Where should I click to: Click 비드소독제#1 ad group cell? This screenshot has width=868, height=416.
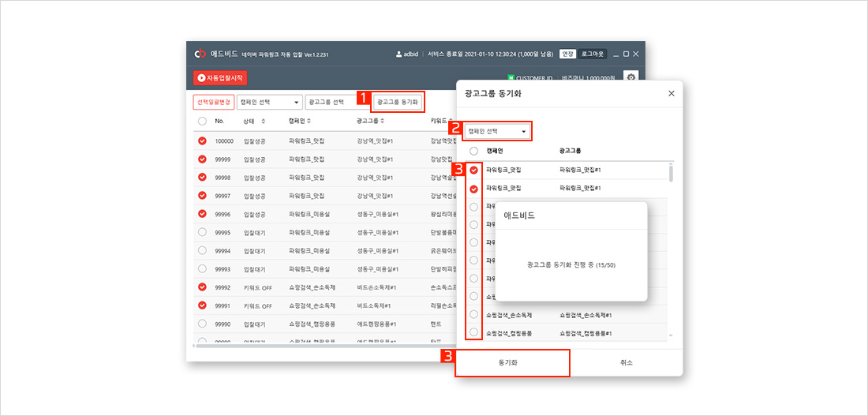pos(374,305)
